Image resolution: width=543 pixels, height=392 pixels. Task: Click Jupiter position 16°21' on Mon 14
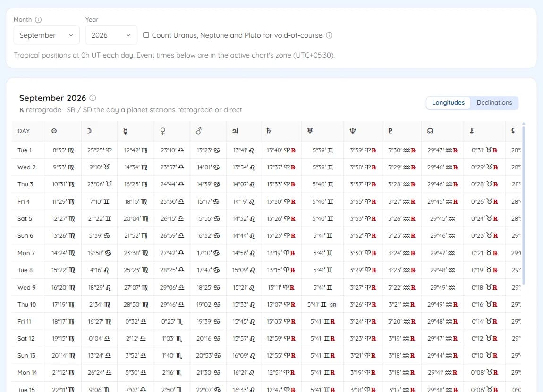tap(244, 372)
